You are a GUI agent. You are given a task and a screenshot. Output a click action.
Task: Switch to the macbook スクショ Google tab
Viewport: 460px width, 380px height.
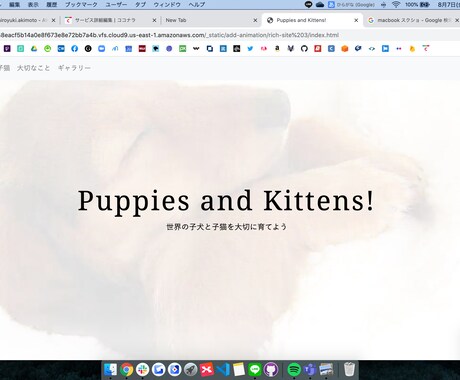coord(413,20)
